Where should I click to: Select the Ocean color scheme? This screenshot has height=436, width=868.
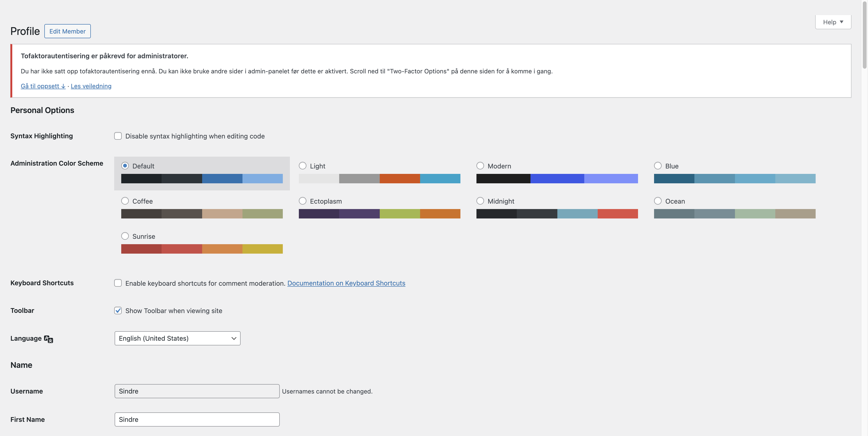point(657,201)
